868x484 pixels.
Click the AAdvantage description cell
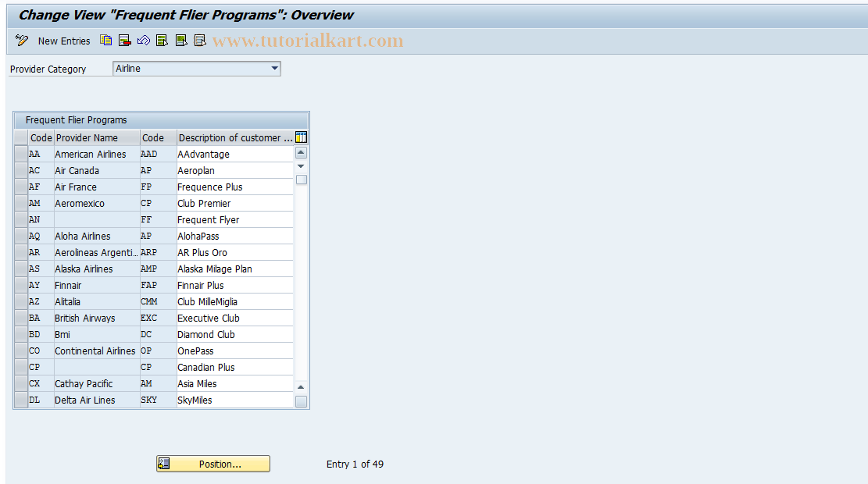tap(234, 154)
